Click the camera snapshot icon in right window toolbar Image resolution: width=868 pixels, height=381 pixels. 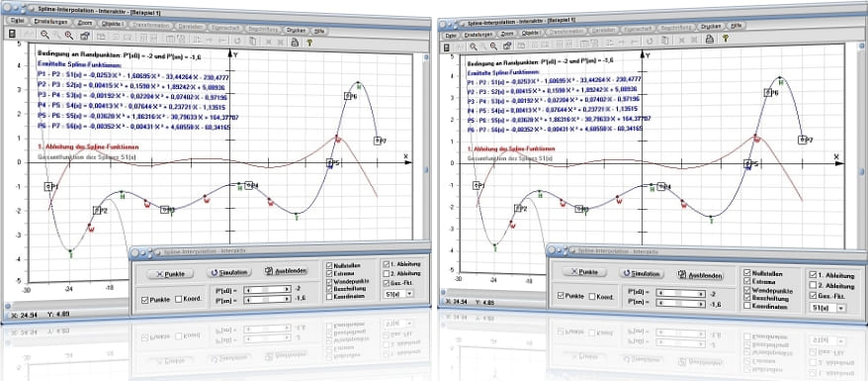[x=506, y=46]
